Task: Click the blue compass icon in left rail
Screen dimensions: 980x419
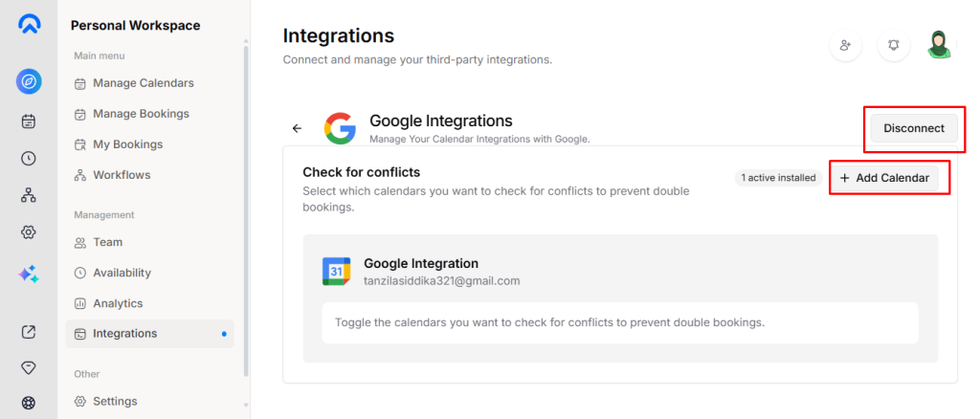Action: click(x=29, y=82)
